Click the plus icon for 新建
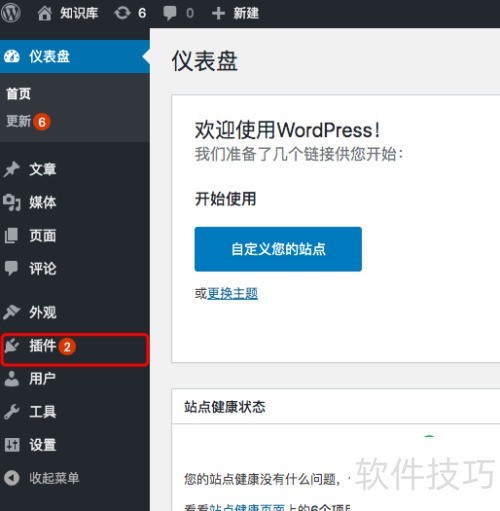Image resolution: width=500 pixels, height=511 pixels. 218,13
